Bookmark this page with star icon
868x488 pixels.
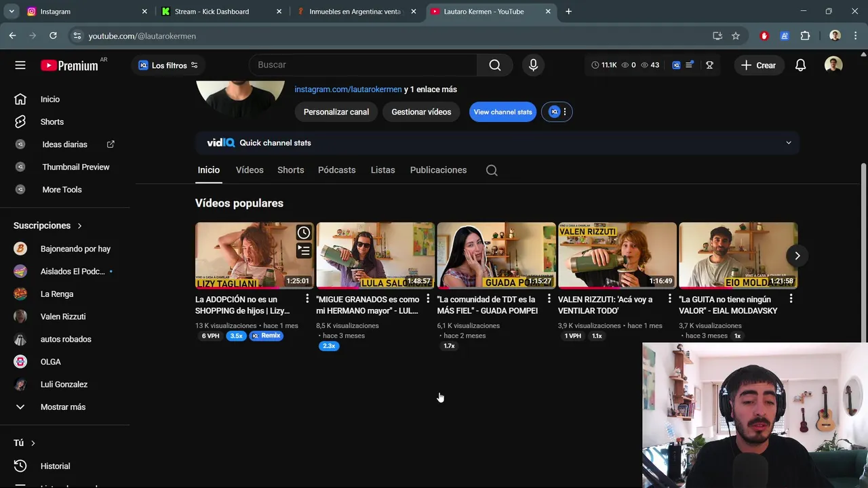(736, 36)
